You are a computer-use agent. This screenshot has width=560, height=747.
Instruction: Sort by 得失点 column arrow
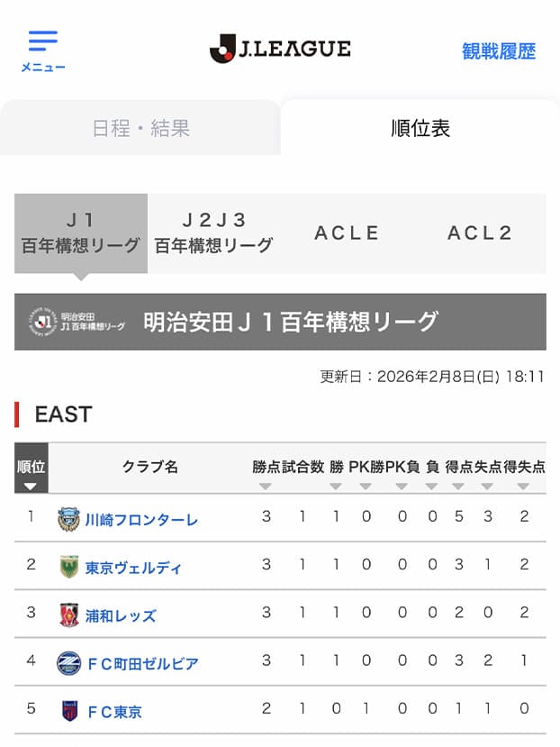coord(524,487)
